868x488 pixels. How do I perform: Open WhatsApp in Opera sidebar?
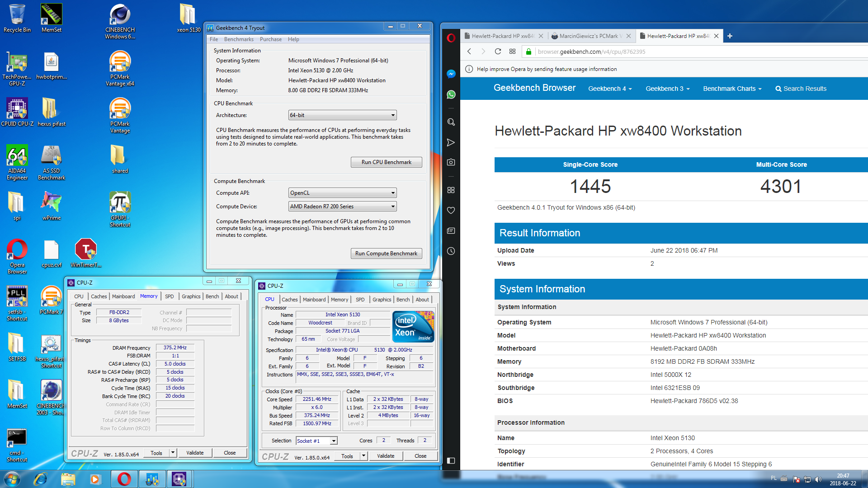451,94
